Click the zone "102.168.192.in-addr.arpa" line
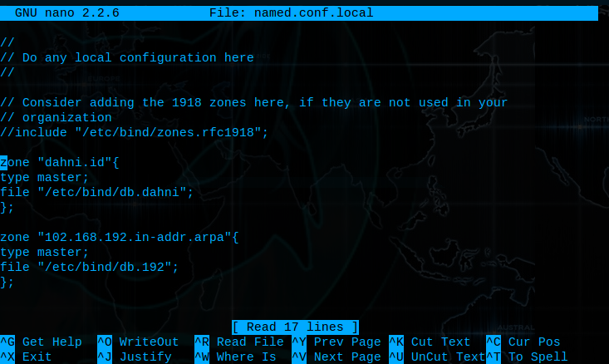The height and width of the screenshot is (364, 609). [120, 238]
